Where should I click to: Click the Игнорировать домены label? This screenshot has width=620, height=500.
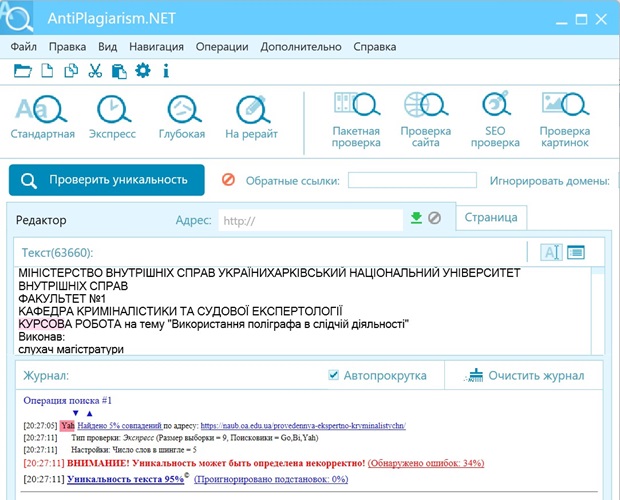(x=550, y=181)
